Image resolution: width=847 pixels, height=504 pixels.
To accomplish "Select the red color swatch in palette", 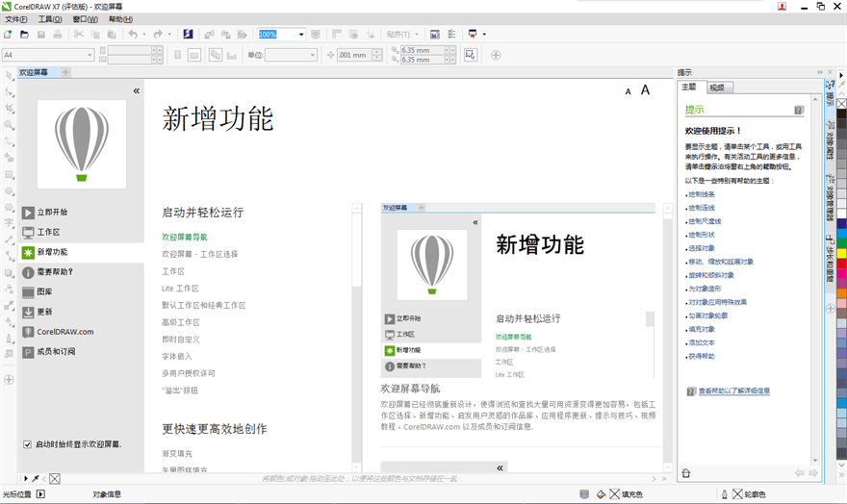I will tap(841, 264).
